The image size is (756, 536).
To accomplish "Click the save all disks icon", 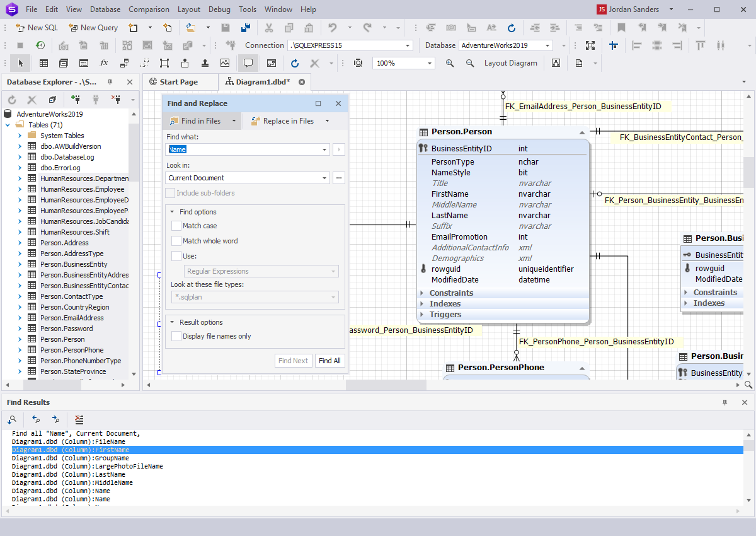I will pyautogui.click(x=246, y=28).
